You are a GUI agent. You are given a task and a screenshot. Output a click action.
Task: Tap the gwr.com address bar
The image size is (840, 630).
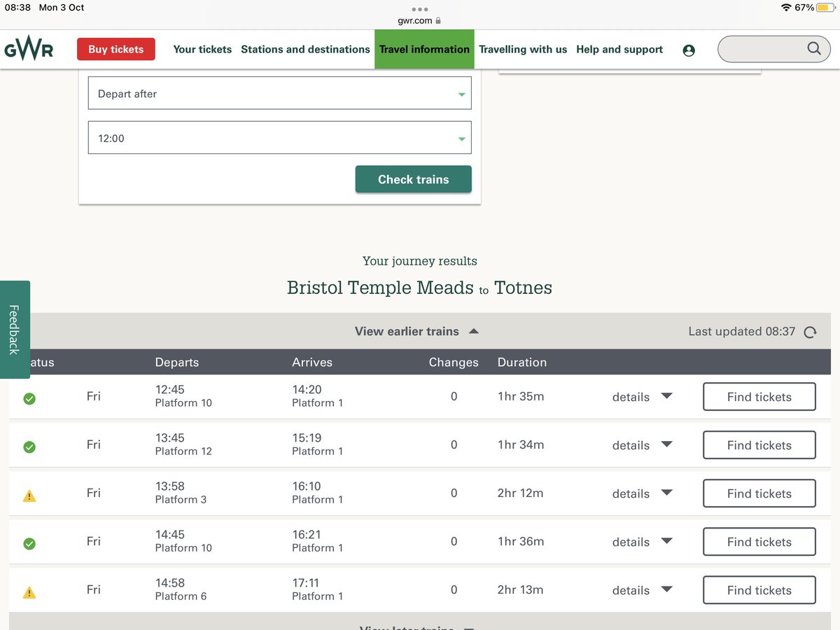419,21
